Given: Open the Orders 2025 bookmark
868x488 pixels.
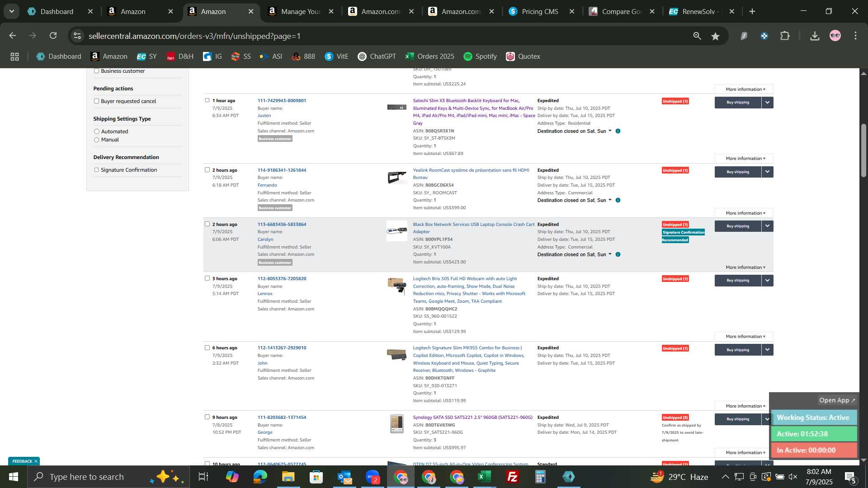Looking at the screenshot, I should click(430, 56).
